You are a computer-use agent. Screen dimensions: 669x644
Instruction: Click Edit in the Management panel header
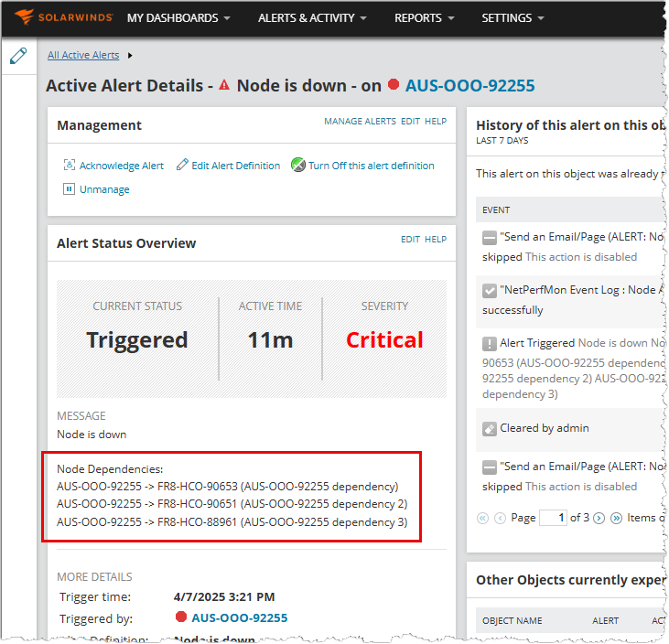410,121
